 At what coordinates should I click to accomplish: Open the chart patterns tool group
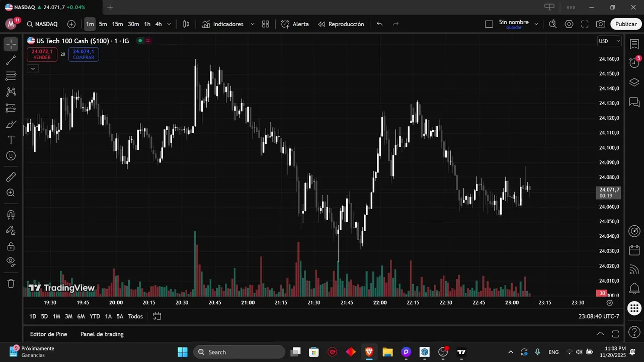point(11,92)
